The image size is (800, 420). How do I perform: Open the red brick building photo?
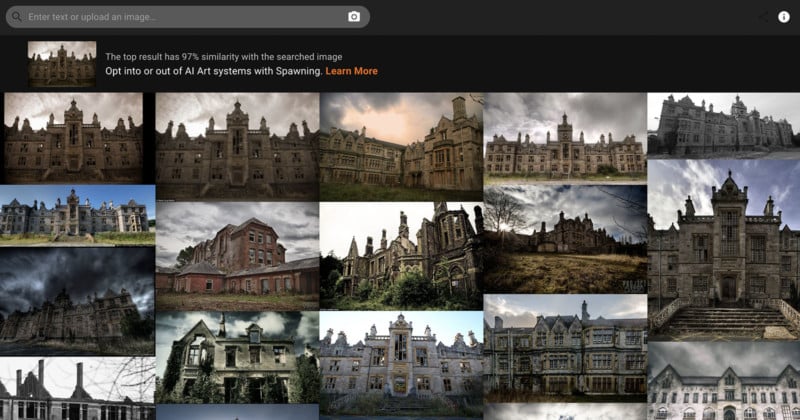(x=237, y=256)
